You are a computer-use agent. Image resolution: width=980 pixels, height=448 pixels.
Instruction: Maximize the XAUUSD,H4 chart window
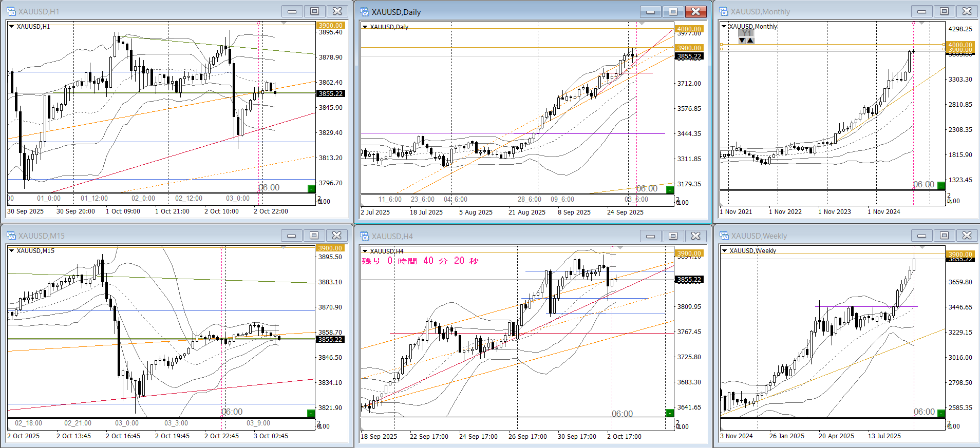click(x=673, y=236)
